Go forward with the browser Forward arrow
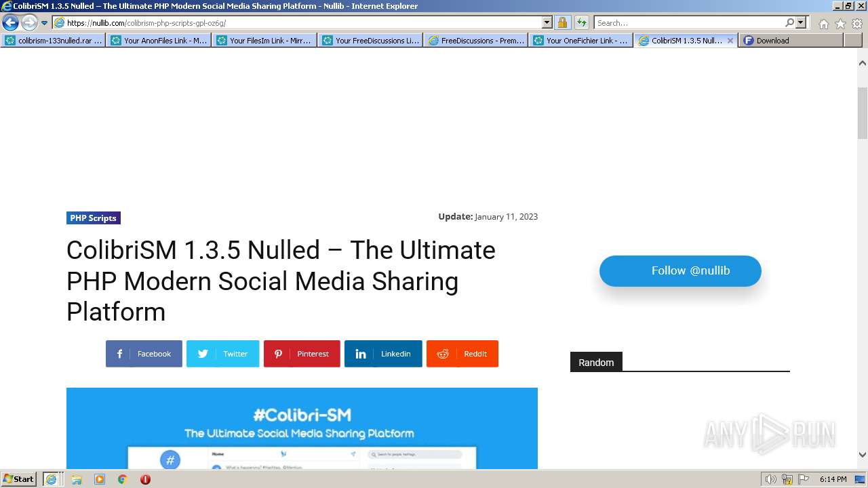The width and height of the screenshot is (868, 488). click(29, 22)
